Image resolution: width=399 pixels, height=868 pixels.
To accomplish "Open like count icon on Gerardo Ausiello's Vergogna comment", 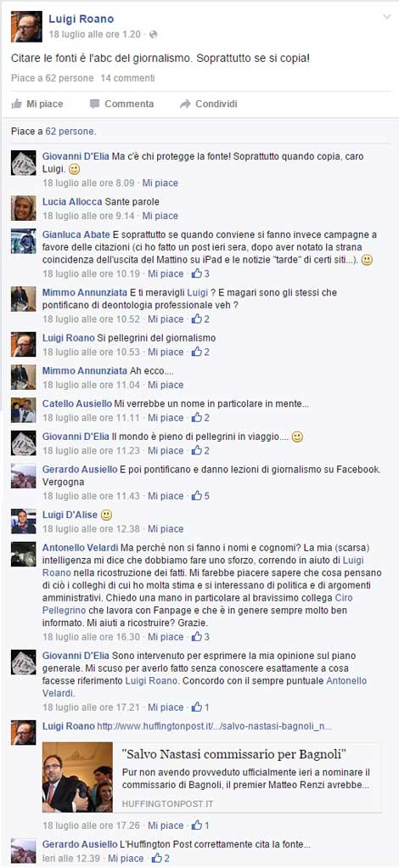I will [196, 496].
